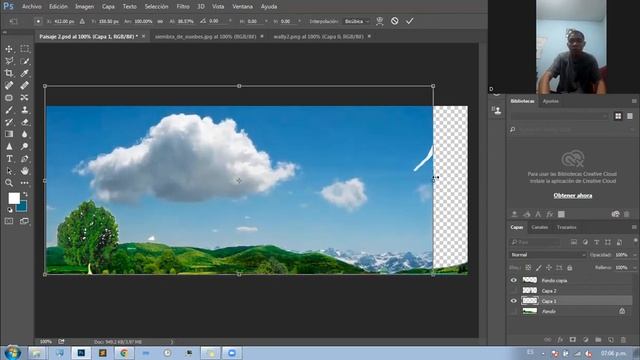640x360 pixels.
Task: Commit the transform with the checkmark
Action: [x=409, y=21]
